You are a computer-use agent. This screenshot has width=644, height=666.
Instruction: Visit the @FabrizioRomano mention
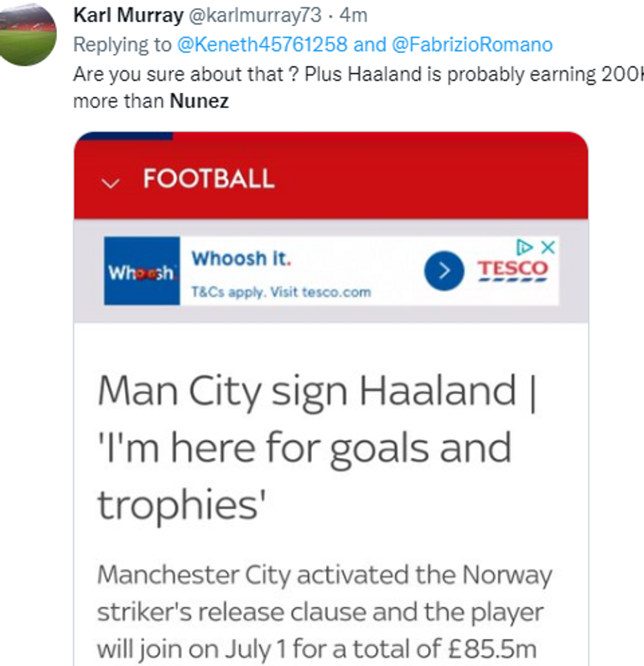(x=472, y=44)
